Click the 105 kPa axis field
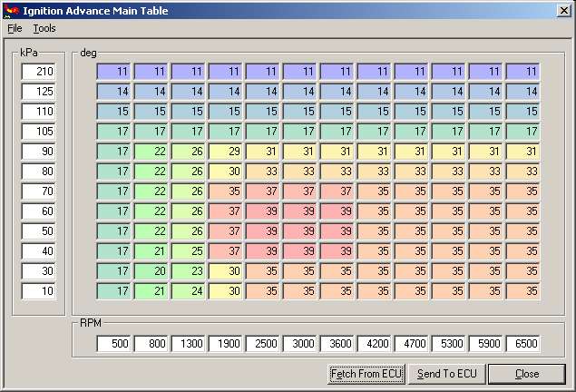Viewport: 576px width, 392px height. [39, 131]
